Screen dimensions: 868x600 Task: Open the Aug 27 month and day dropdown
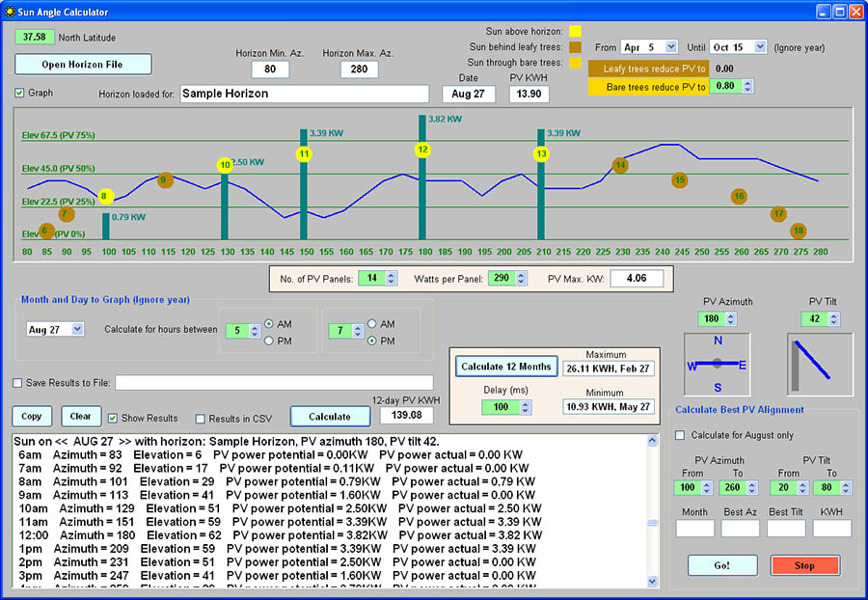[77, 329]
